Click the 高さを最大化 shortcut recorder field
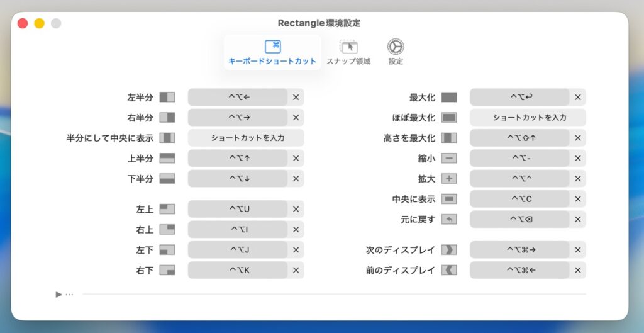 click(519, 138)
